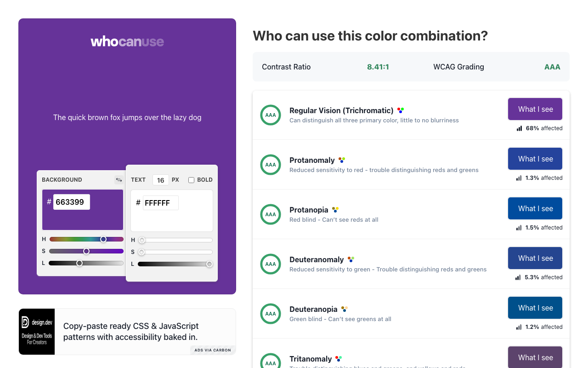This screenshot has height=368, width=588.
Task: Show What I see for Protanopia
Action: (x=535, y=208)
